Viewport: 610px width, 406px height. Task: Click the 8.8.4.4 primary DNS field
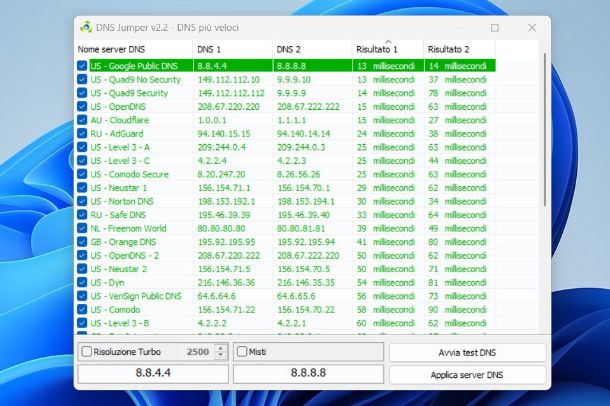click(x=153, y=373)
